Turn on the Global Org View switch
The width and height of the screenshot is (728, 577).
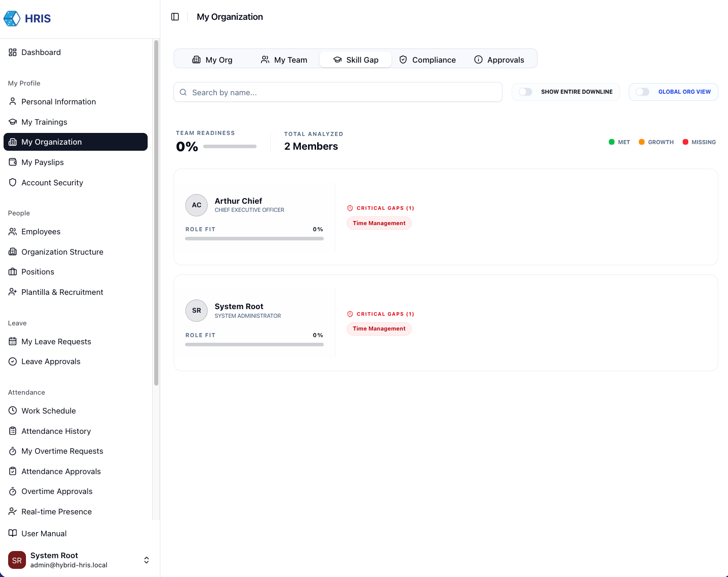(642, 92)
